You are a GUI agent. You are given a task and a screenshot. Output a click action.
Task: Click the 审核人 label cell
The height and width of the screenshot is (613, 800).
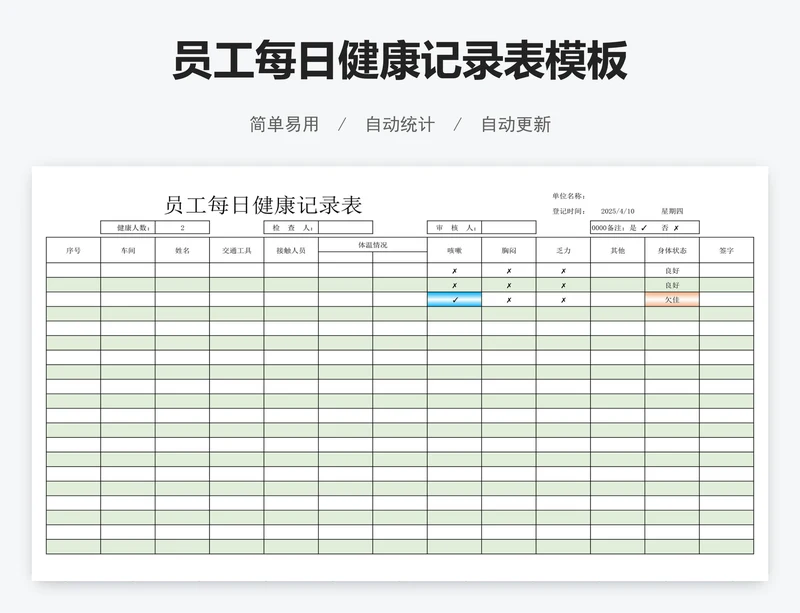pos(455,228)
